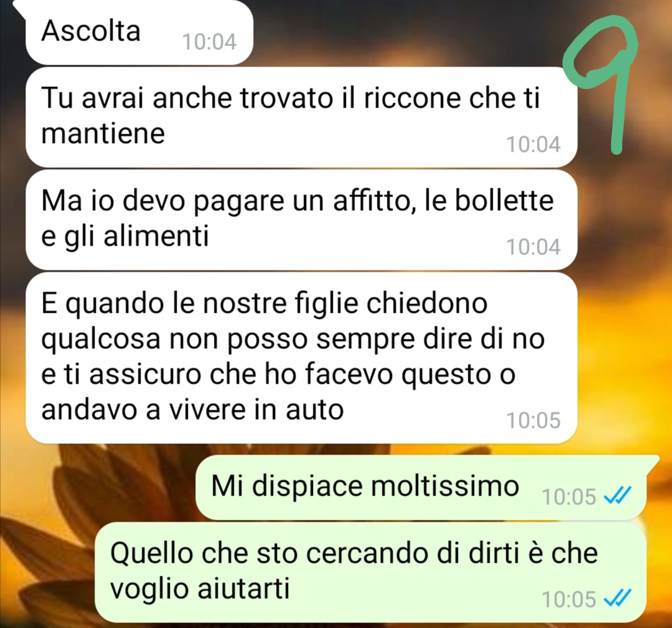Select the 'E quando le nostre figlie' message
This screenshot has width=672, height=628.
click(x=301, y=358)
